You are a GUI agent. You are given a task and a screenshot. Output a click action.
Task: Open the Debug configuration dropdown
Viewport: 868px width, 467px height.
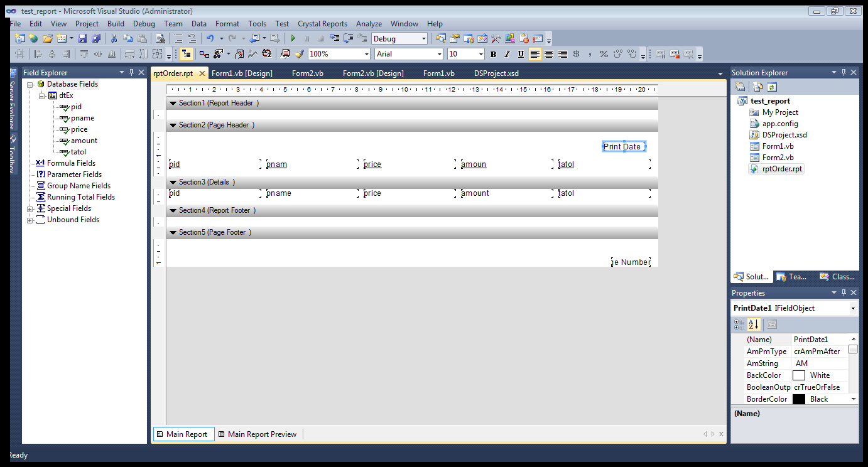tap(424, 39)
